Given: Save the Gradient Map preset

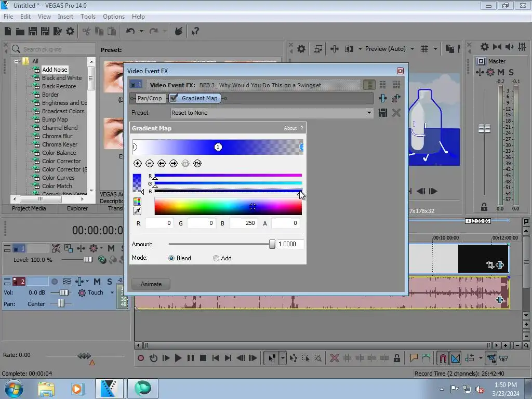Looking at the screenshot, I should tap(383, 113).
